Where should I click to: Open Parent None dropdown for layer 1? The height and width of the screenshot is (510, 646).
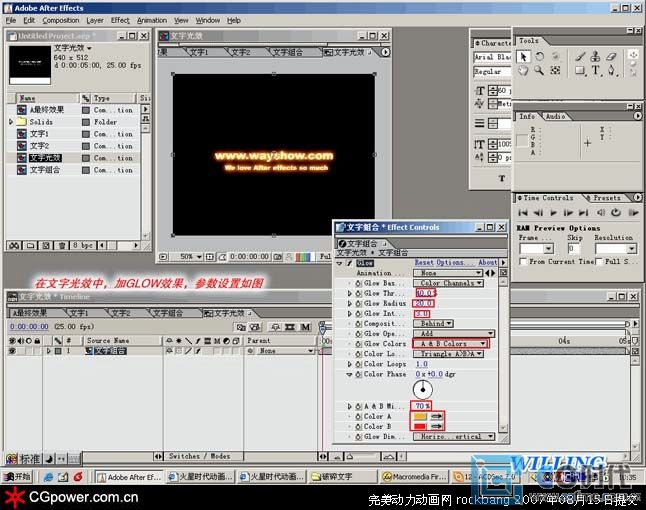285,351
